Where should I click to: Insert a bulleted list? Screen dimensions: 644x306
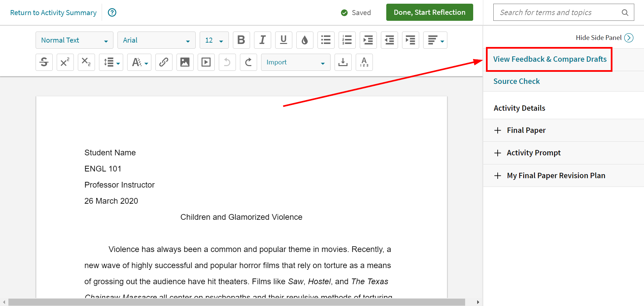tap(326, 40)
